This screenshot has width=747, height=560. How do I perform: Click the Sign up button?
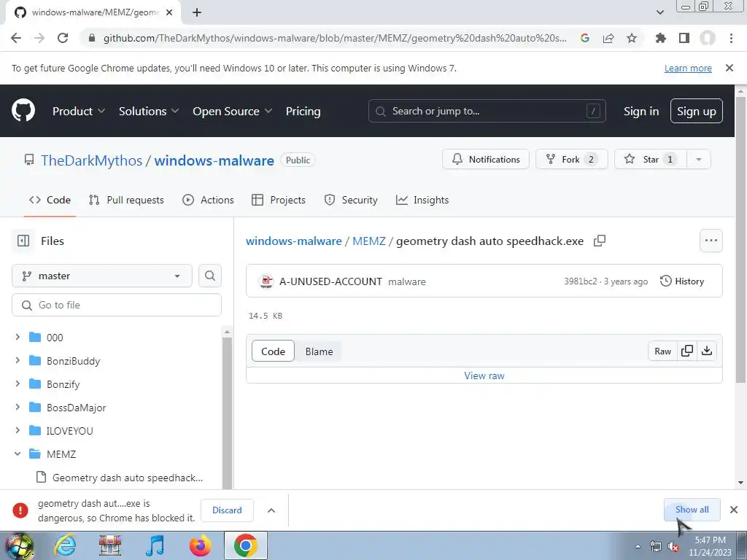pyautogui.click(x=697, y=111)
